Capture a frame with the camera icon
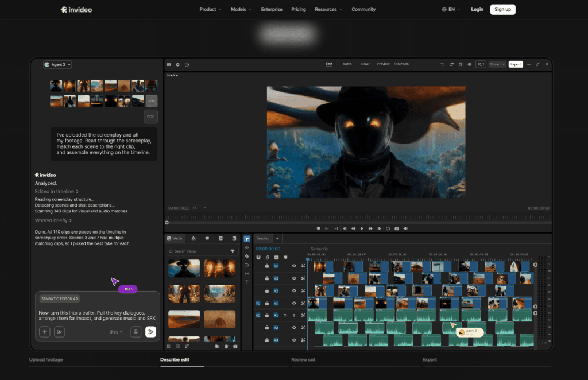588x380 pixels. (397, 228)
